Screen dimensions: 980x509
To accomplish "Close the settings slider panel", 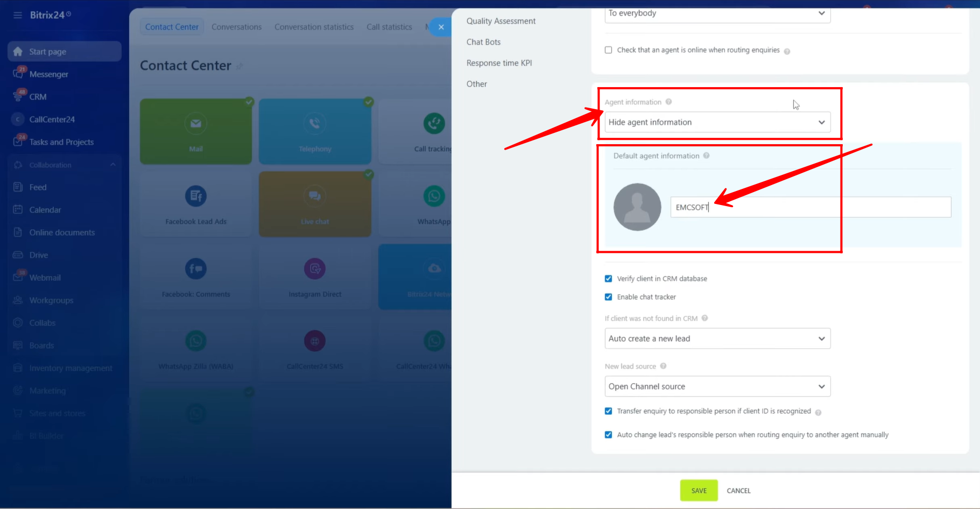I will [441, 27].
